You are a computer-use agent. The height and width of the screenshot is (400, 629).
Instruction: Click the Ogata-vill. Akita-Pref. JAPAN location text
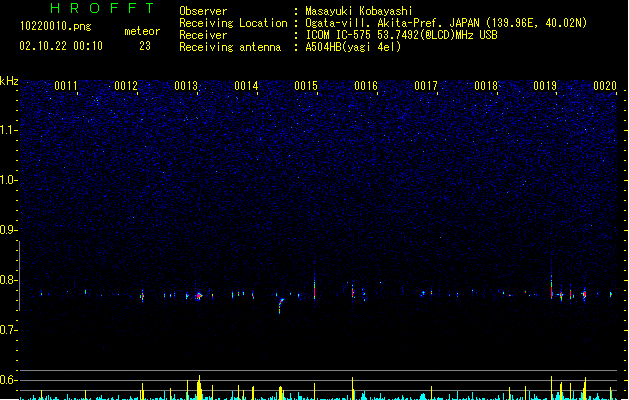coord(446,23)
